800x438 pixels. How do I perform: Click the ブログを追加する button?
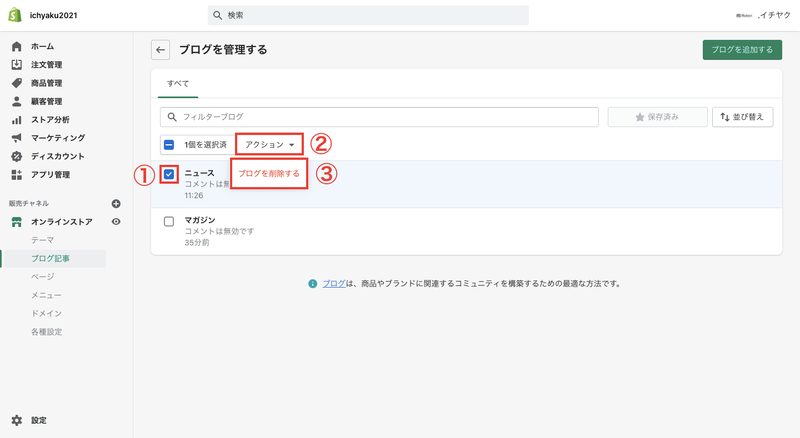pos(742,50)
